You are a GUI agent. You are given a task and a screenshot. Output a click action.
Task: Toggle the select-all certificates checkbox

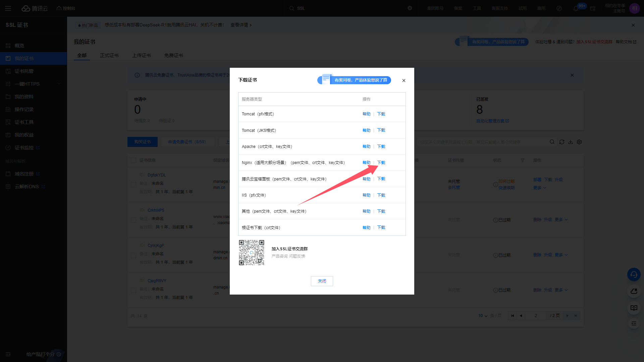coord(133,160)
